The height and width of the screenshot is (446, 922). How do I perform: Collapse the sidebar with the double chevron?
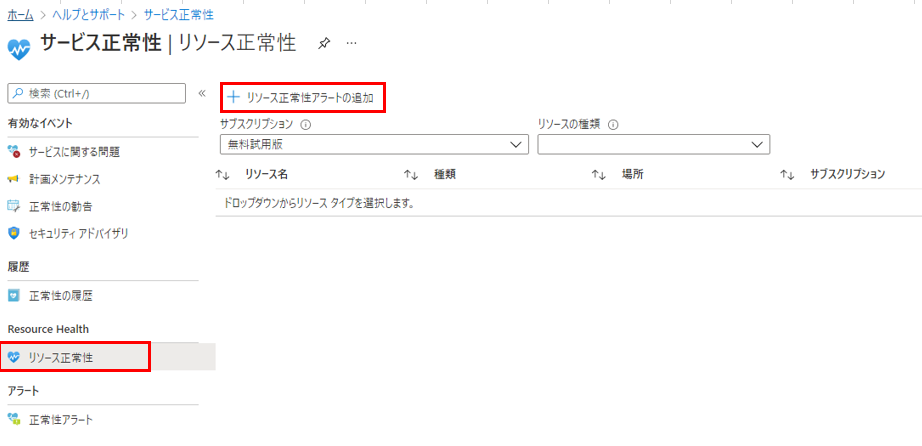click(202, 93)
